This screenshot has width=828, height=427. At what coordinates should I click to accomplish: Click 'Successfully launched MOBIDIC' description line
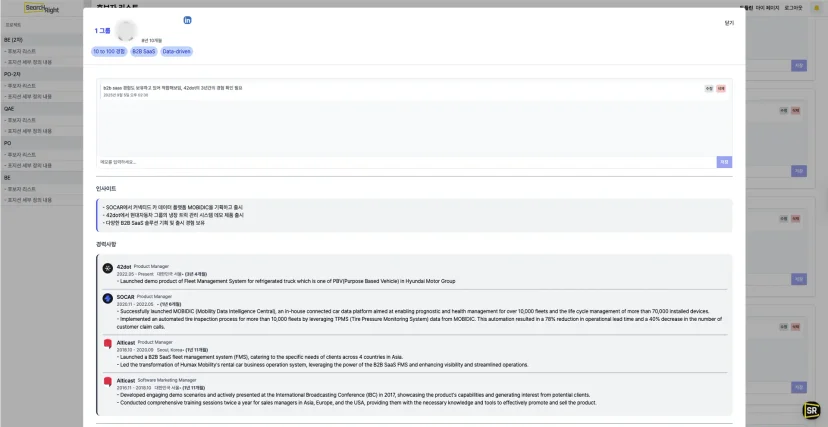point(413,311)
